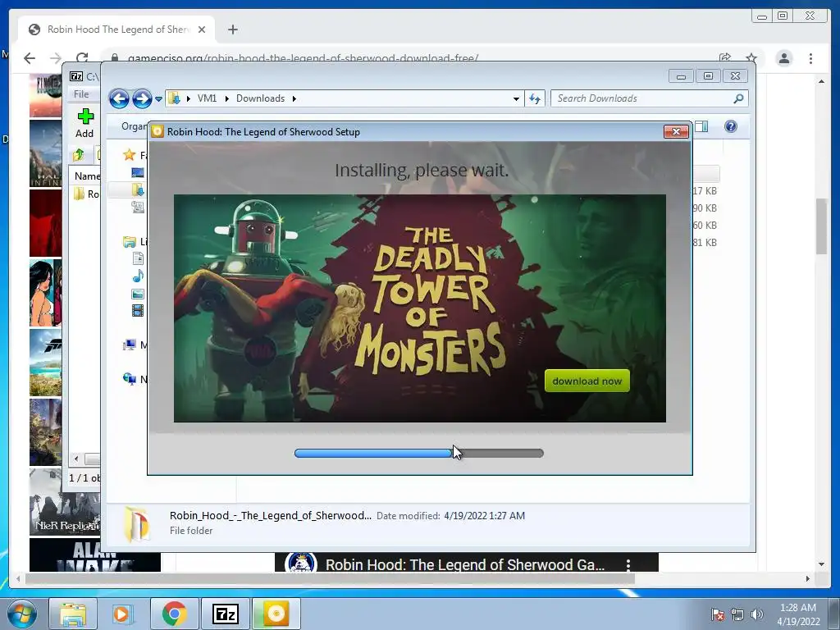Click the Robin Hood video title
Viewport: 840px width, 630px height.
464,564
